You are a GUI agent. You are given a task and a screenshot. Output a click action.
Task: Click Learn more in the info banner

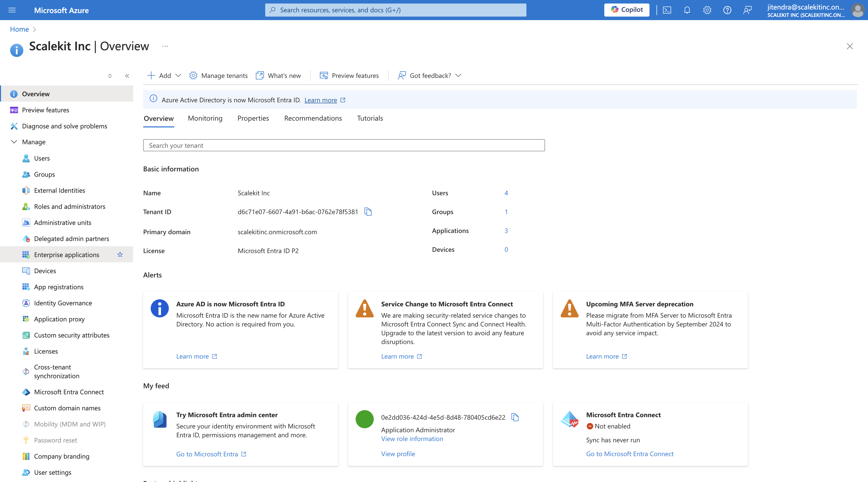pos(321,100)
